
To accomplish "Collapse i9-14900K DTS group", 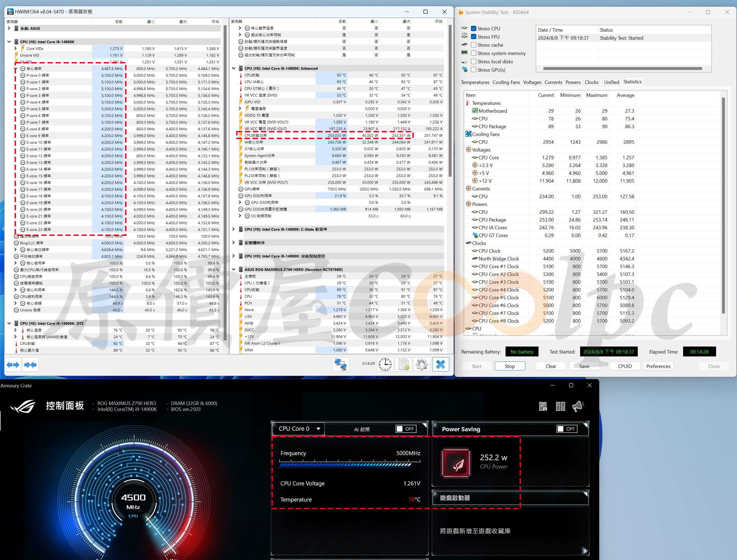I will [x=9, y=323].
